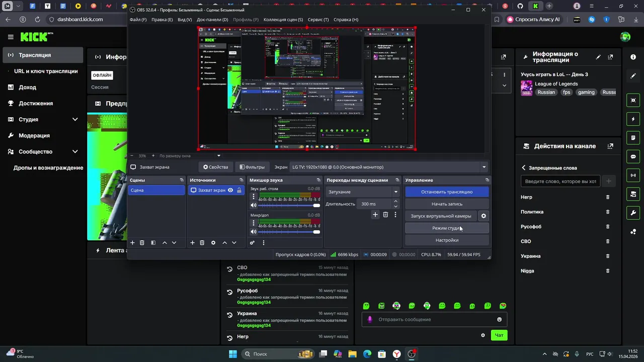Viewport: 644px width, 362px height.
Task: Open Док-панели menu in OBS
Action: tap(212, 20)
